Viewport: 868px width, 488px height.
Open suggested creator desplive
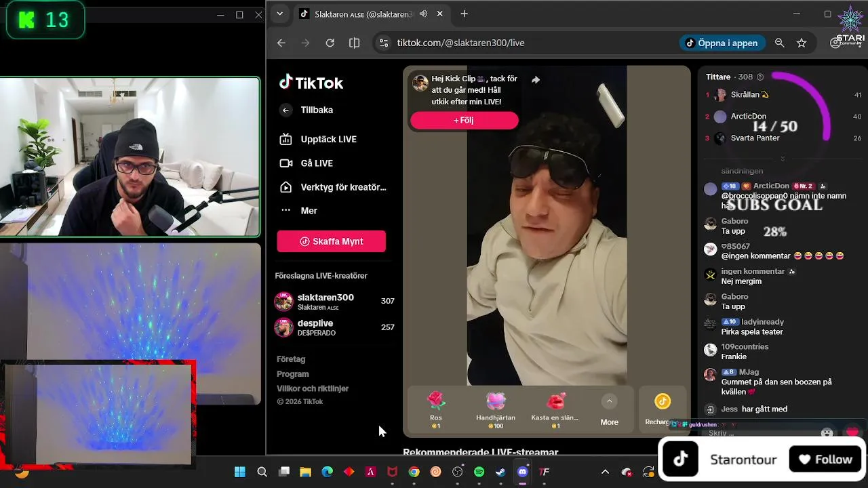(334, 327)
